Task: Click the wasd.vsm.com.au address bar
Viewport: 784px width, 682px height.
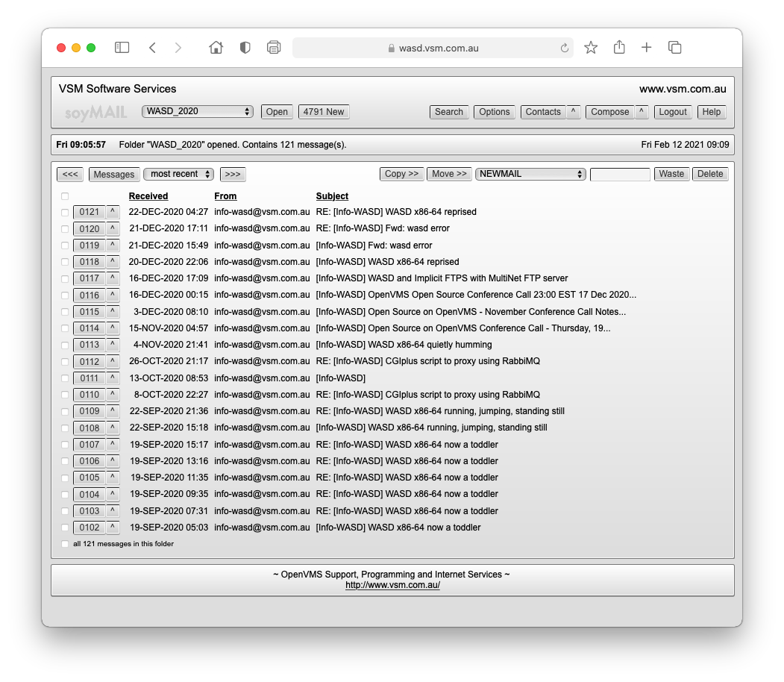Action: click(433, 48)
